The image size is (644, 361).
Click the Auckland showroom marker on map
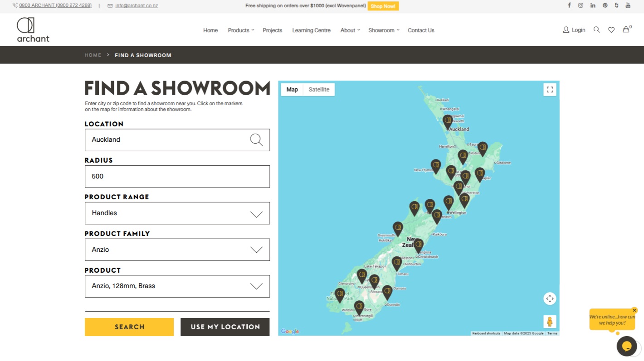(447, 120)
